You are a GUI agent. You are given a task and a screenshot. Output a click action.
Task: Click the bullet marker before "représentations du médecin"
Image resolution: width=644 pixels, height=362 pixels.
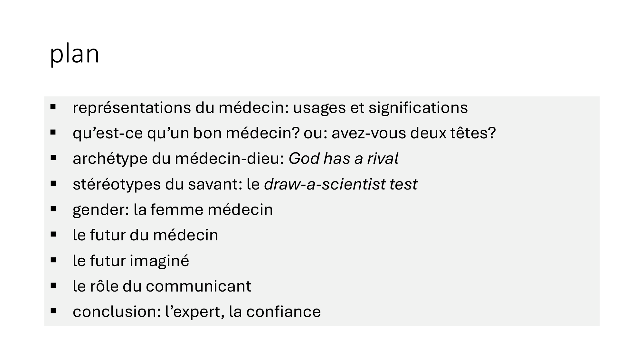tap(53, 107)
